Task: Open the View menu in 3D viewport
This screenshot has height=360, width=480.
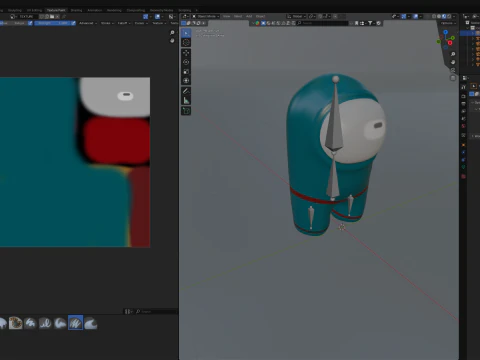Action: [x=226, y=16]
